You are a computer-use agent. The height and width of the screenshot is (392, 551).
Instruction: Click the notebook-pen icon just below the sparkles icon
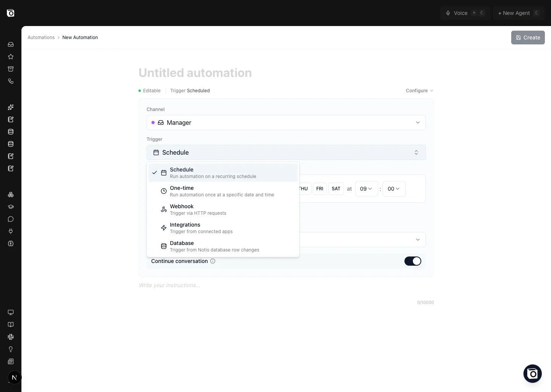11,119
